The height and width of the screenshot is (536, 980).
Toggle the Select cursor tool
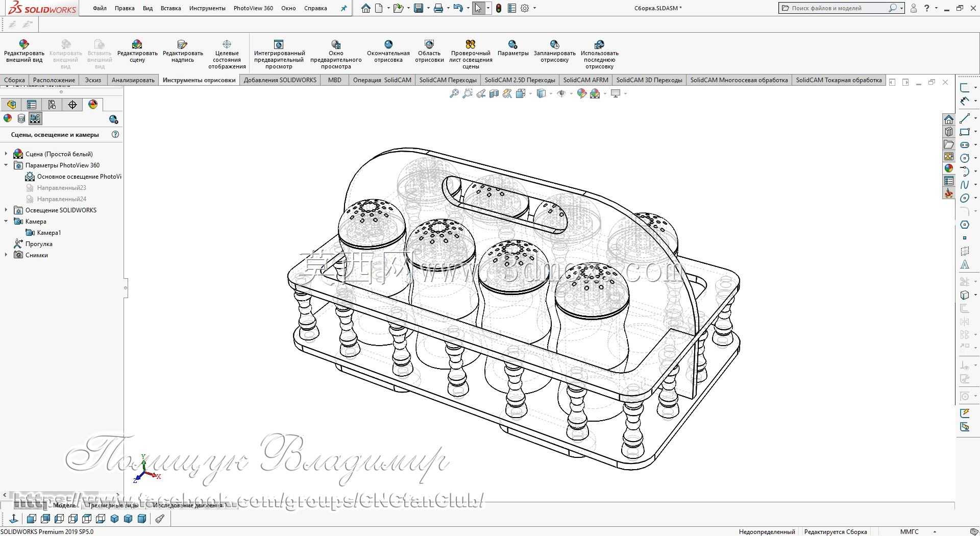(478, 8)
